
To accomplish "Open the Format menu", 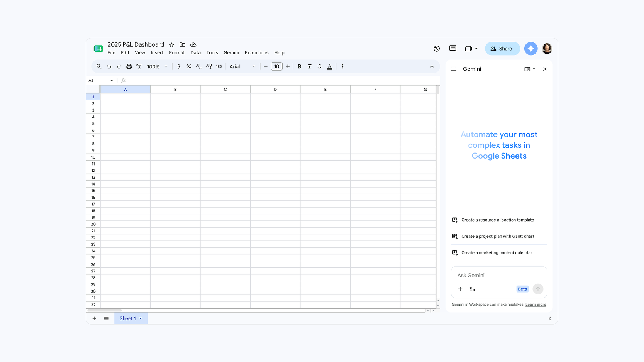I will 177,53.
